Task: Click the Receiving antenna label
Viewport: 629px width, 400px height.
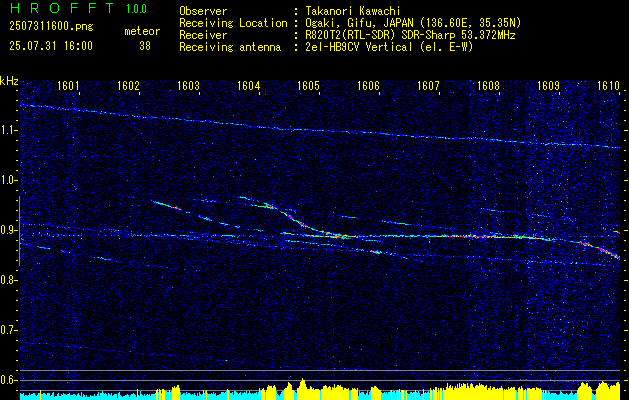Action: 230,47
